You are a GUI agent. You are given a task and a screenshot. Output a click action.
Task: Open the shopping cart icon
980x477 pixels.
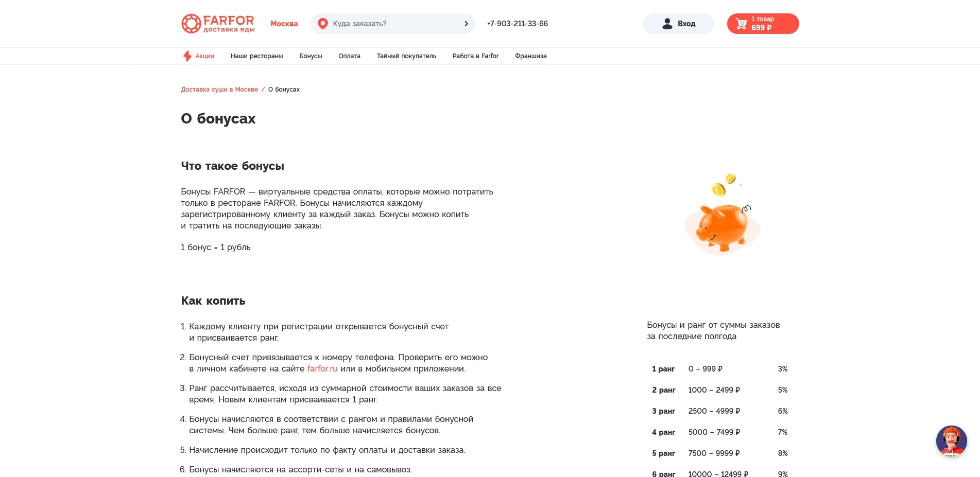point(741,23)
